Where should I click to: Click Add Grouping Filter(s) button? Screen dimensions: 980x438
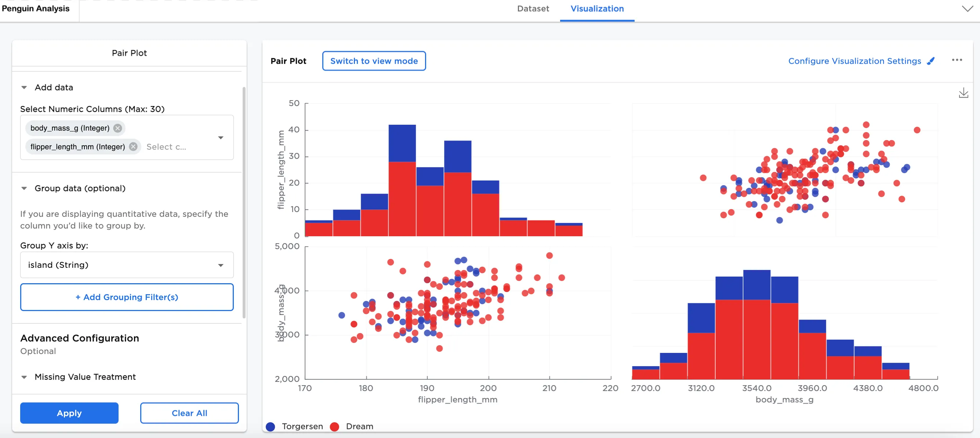pyautogui.click(x=127, y=298)
